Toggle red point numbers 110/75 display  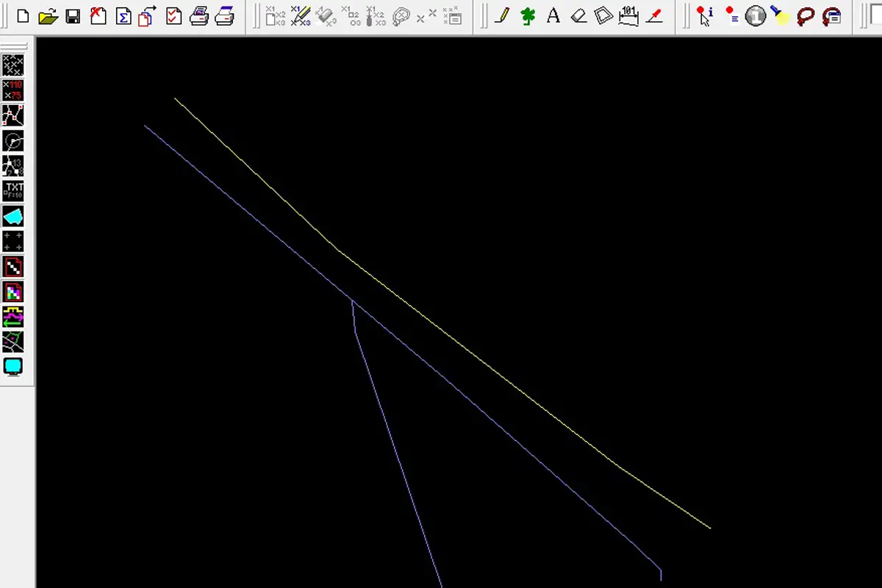coord(13,90)
